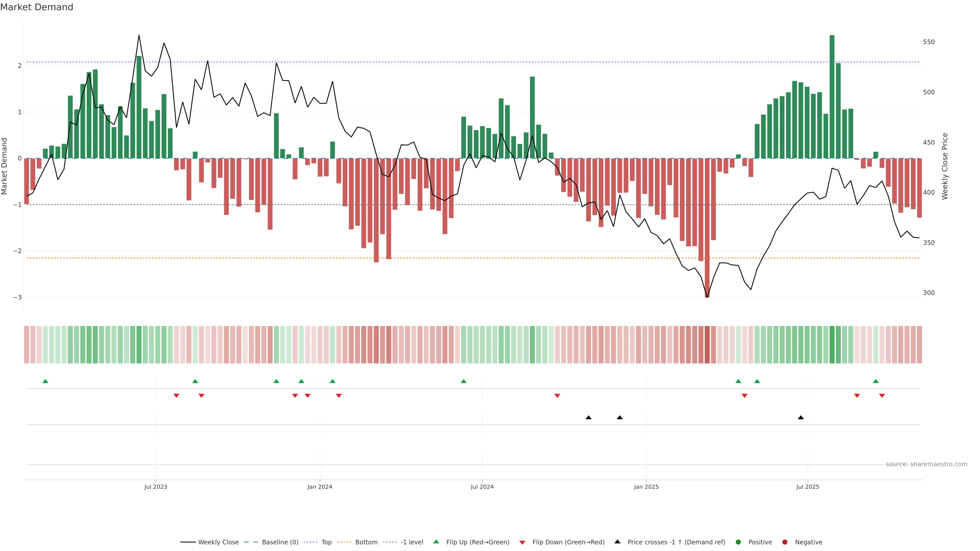980x551 pixels.
Task: Click the Jan 2025 x-axis label
Action: pos(646,487)
